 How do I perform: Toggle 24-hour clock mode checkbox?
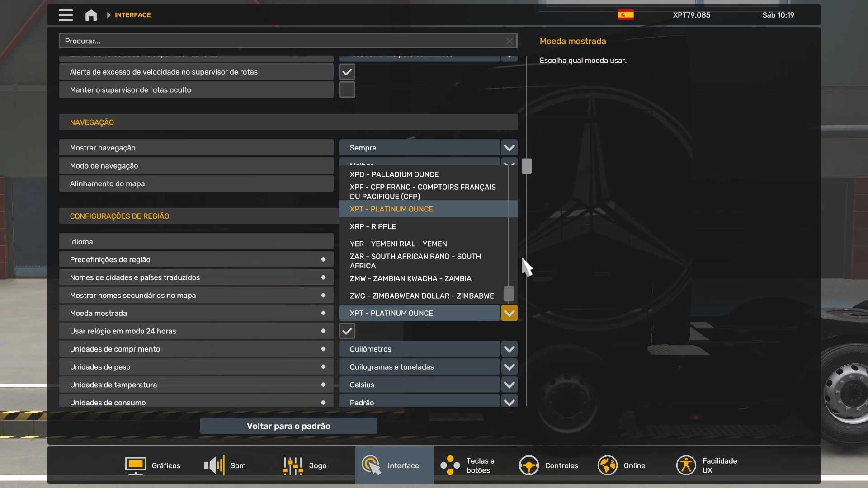347,331
